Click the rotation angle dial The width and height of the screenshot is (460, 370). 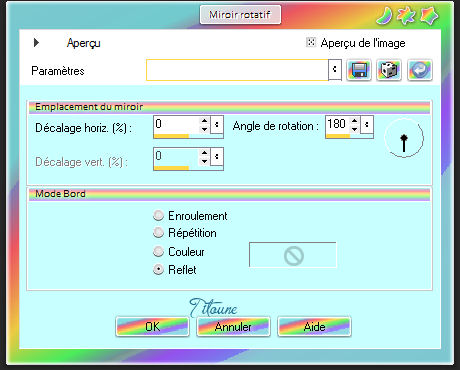(x=404, y=138)
